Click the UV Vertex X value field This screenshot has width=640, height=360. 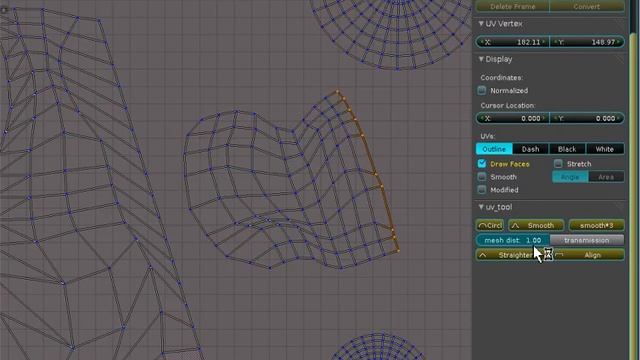[x=513, y=42]
